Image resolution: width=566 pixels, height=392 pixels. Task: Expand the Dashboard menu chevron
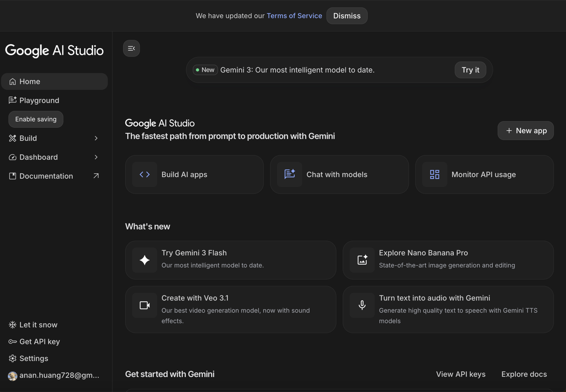click(96, 157)
